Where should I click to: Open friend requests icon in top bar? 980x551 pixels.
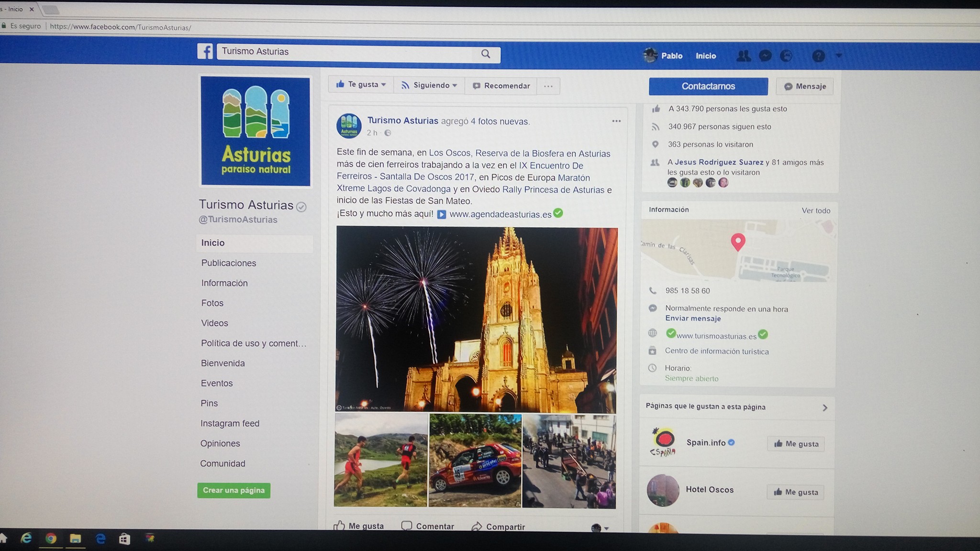pos(743,56)
